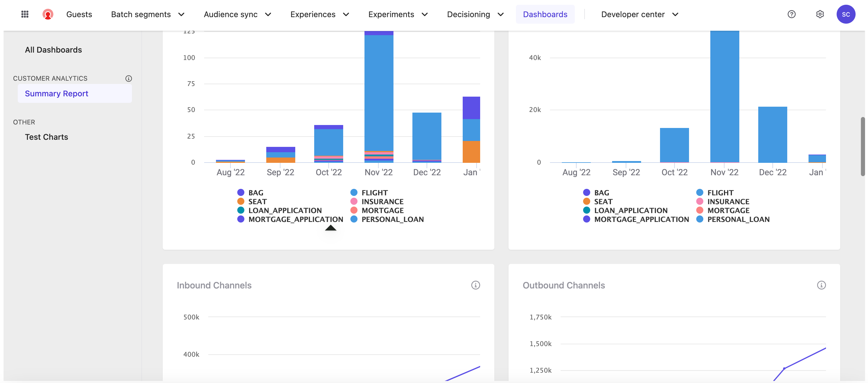Expand the Developer center dropdown
Screen dimensions: 868x383
tap(639, 14)
